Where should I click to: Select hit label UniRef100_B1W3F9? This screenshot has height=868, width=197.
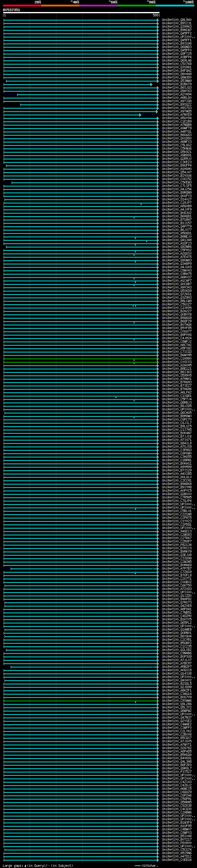tap(176, 822)
